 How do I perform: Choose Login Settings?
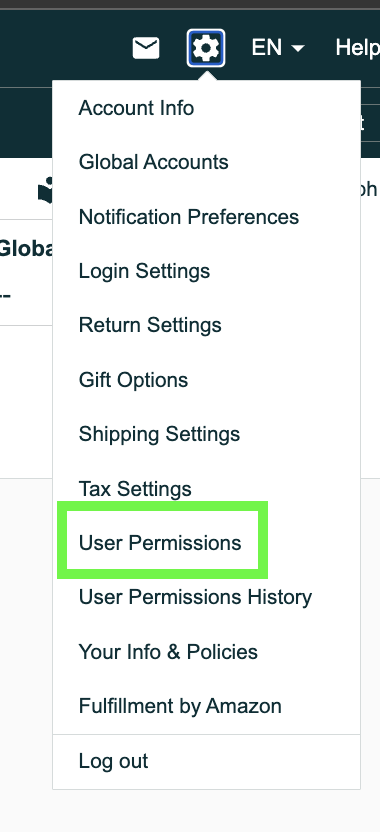(x=144, y=271)
